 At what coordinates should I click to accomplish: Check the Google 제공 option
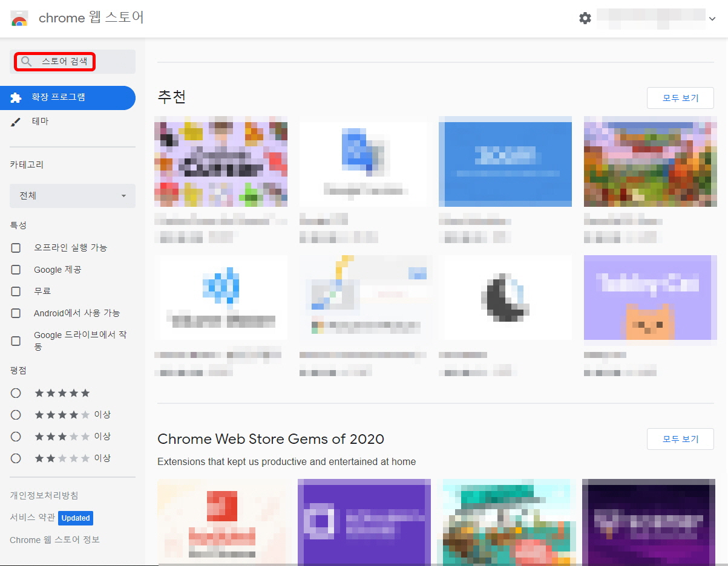pos(16,270)
